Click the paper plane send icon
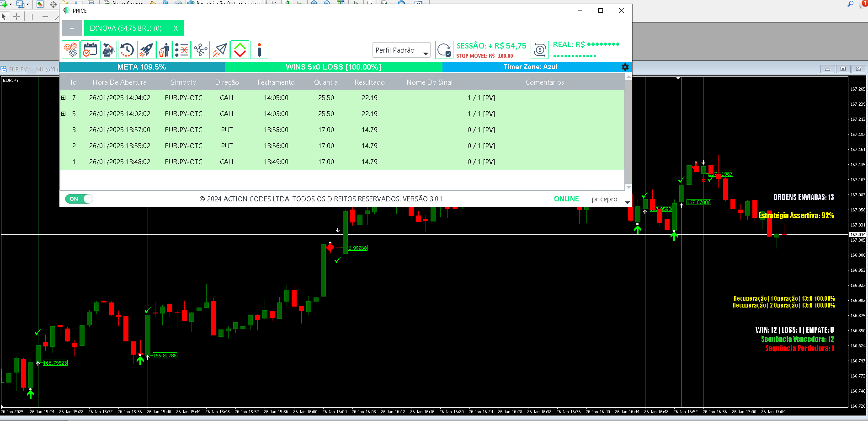The height and width of the screenshot is (421, 868). (220, 50)
